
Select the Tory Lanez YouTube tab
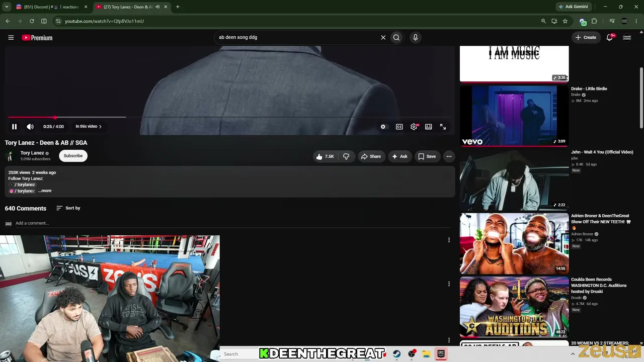click(129, 7)
